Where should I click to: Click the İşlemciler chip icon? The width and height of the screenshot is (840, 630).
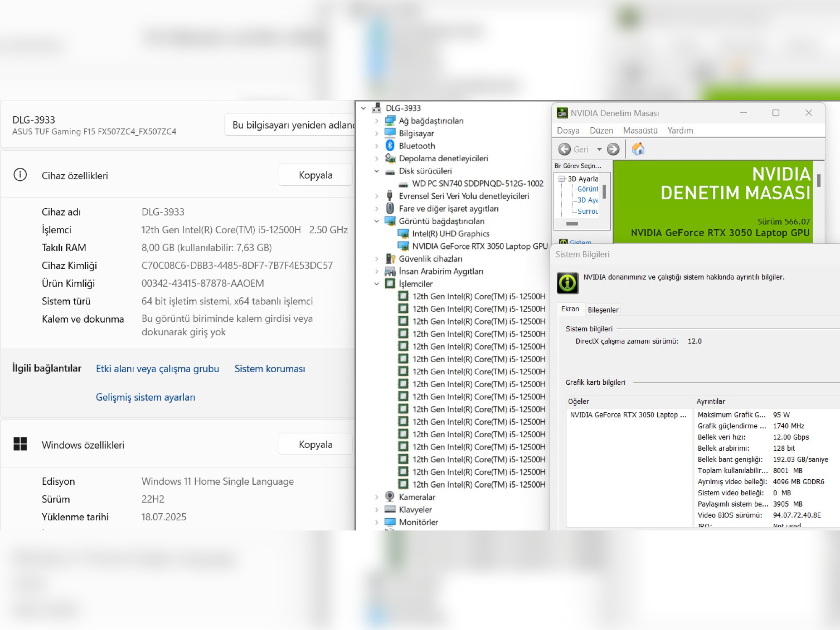tap(390, 283)
